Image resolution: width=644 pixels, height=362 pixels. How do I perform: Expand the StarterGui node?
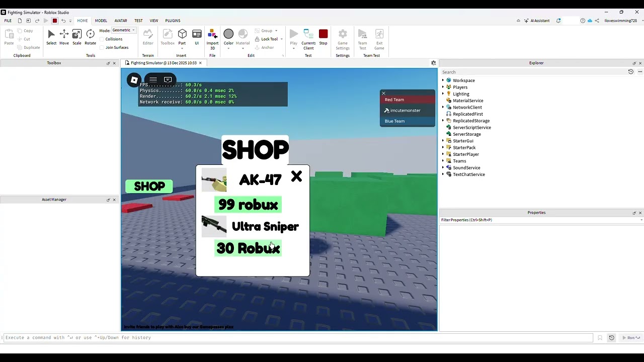coord(443,141)
